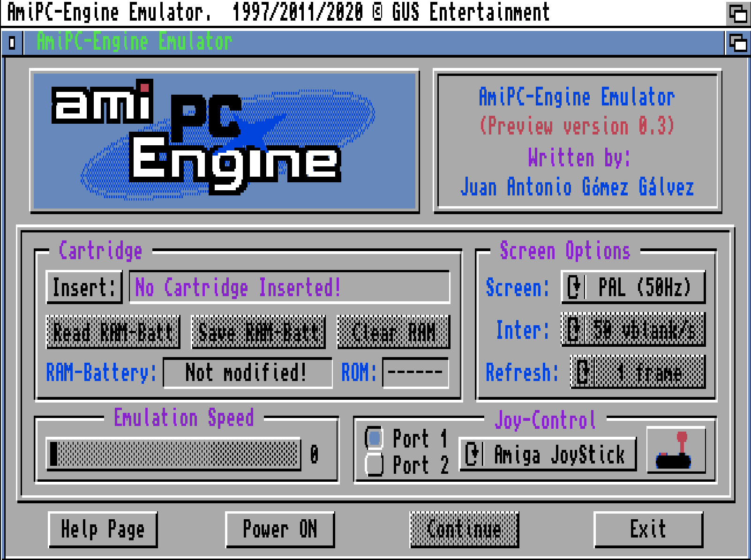This screenshot has width=751, height=560.
Task: Click the 'Screen Options' group title
Action: click(565, 250)
